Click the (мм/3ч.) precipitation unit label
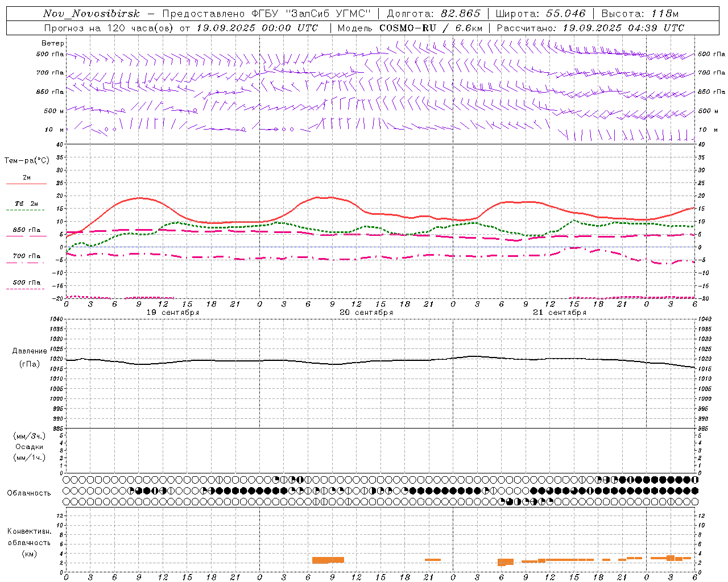 click(x=29, y=436)
